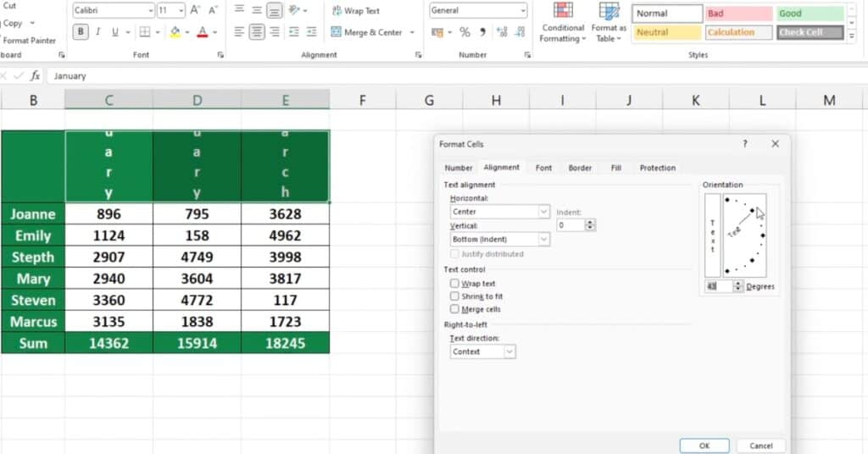The height and width of the screenshot is (454, 868).
Task: Expand the cell styles gallery More arrow
Action: 852,36
